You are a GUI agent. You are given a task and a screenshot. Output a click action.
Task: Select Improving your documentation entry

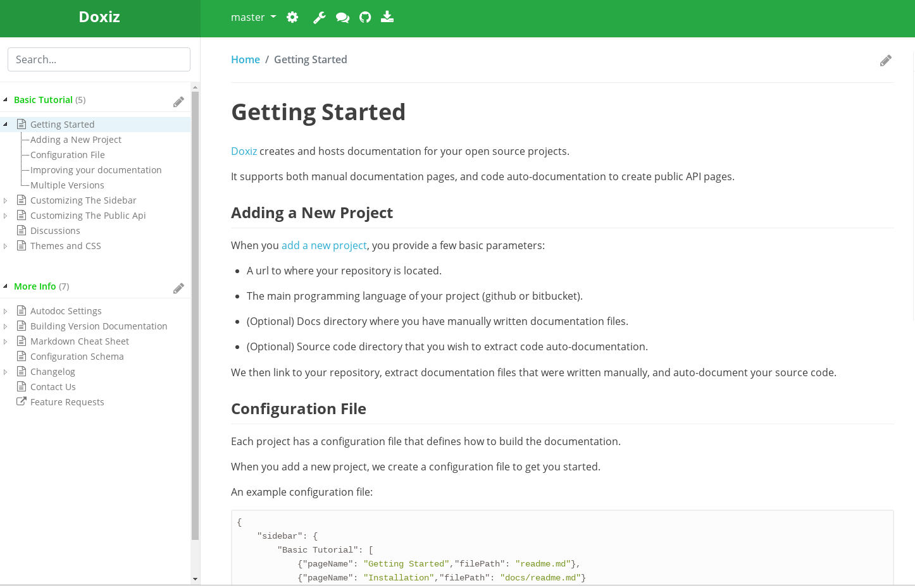click(x=96, y=170)
